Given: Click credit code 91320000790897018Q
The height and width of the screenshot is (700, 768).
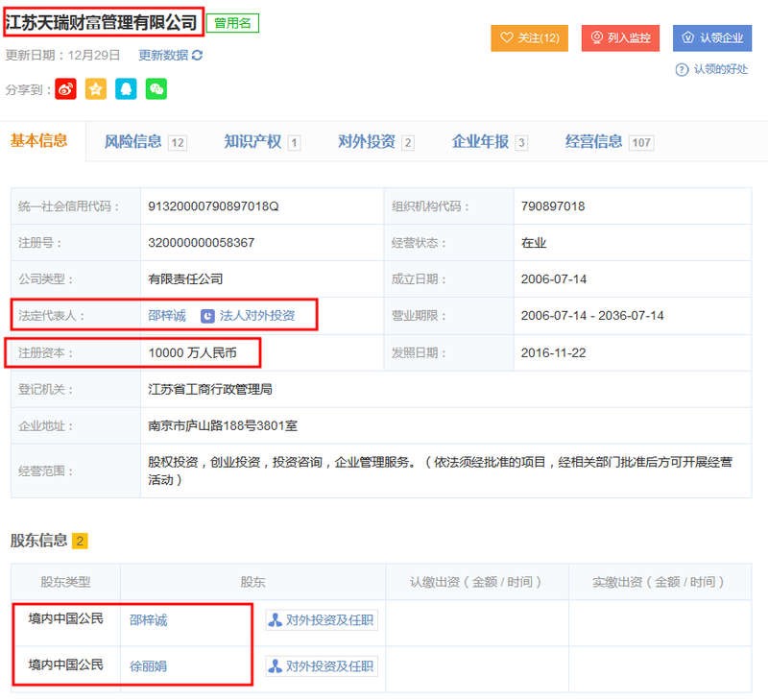Looking at the screenshot, I should tap(213, 206).
